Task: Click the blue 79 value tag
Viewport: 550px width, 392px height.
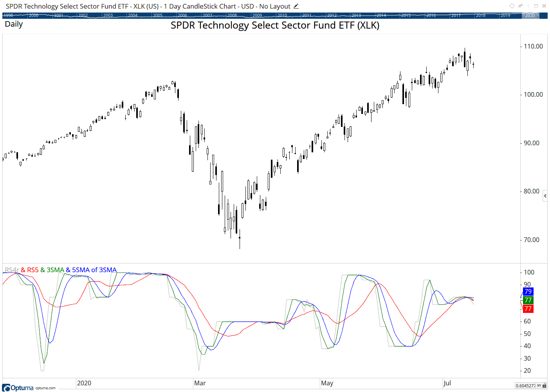Action: pyautogui.click(x=528, y=291)
